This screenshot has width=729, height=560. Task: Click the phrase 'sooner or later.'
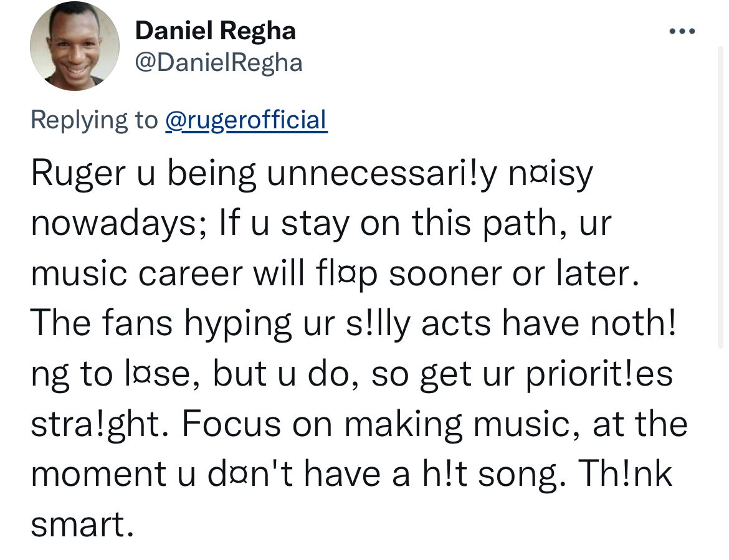[x=514, y=273]
